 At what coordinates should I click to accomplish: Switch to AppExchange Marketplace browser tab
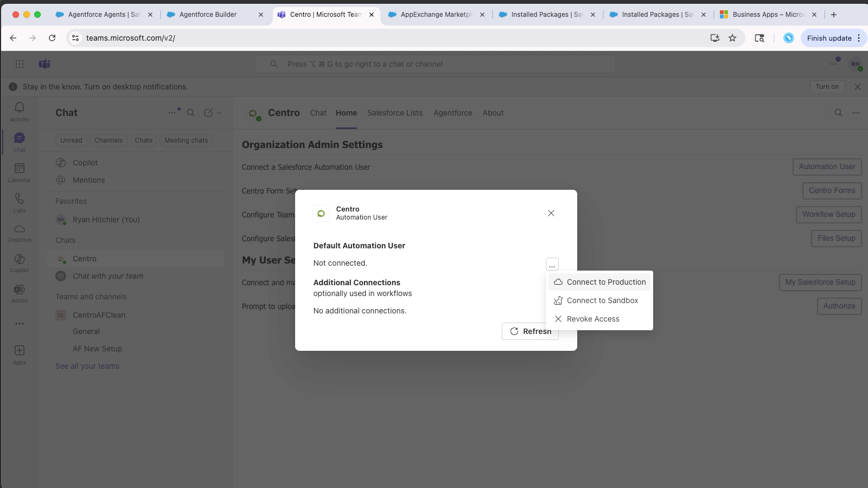point(437,15)
